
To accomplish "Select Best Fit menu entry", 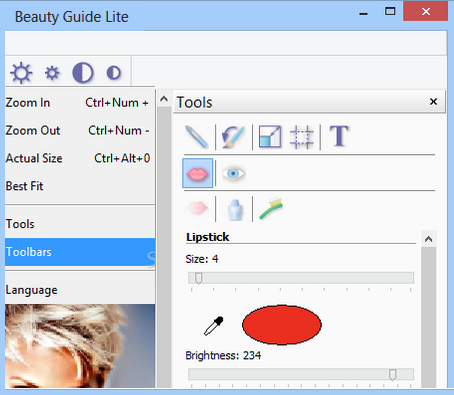I will pyautogui.click(x=80, y=186).
